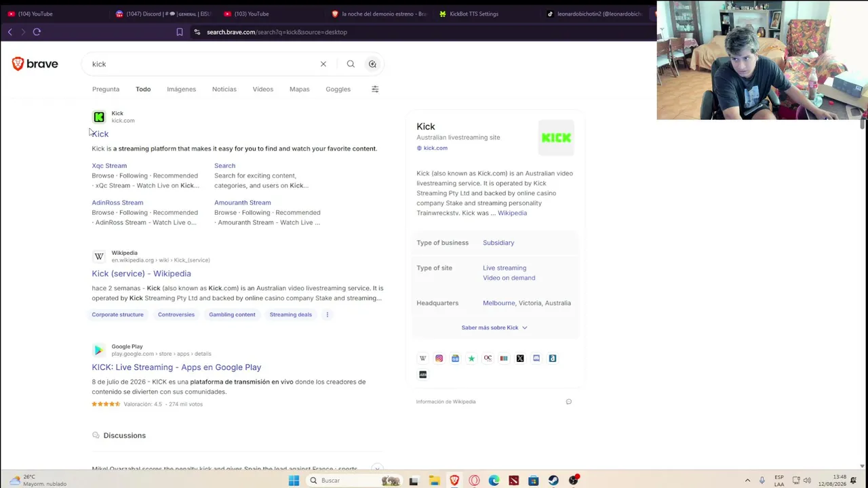The image size is (868, 488).
Task: Open the 'Amouranth Stream' sublink
Action: pyautogui.click(x=242, y=203)
